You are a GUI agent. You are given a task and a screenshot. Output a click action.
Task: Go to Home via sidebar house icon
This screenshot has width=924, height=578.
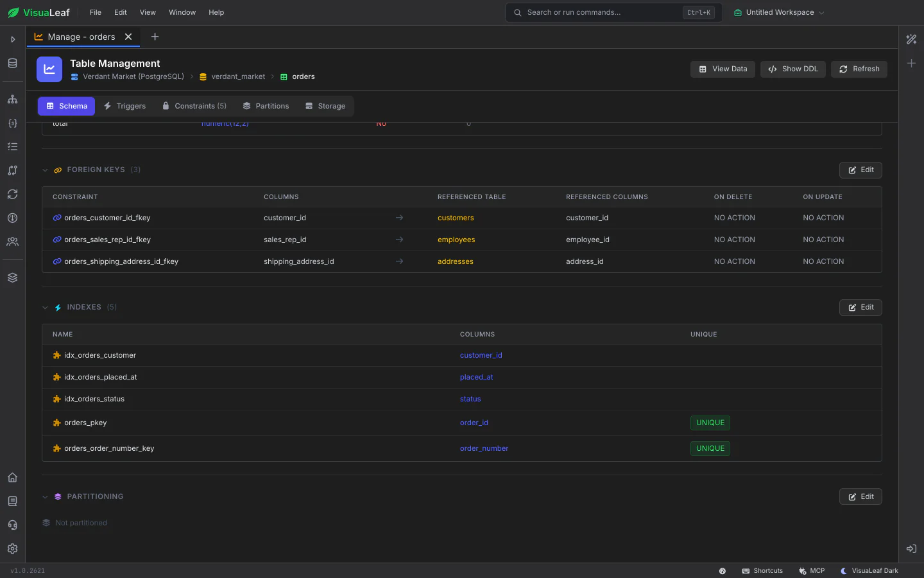click(x=12, y=478)
